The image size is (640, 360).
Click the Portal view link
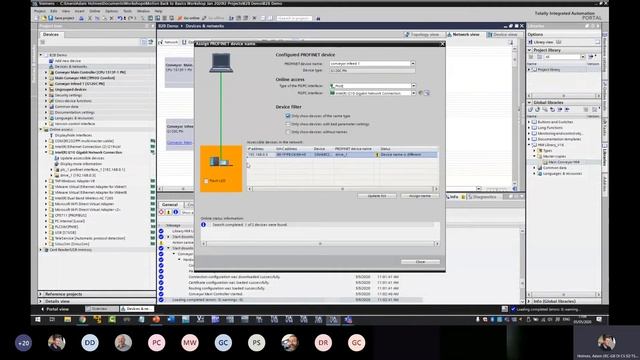pyautogui.click(x=55, y=309)
